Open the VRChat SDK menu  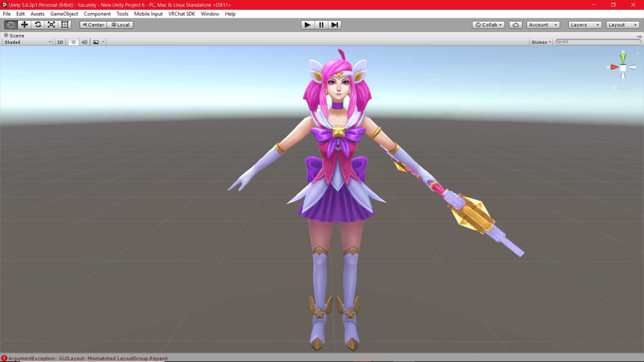click(x=181, y=14)
